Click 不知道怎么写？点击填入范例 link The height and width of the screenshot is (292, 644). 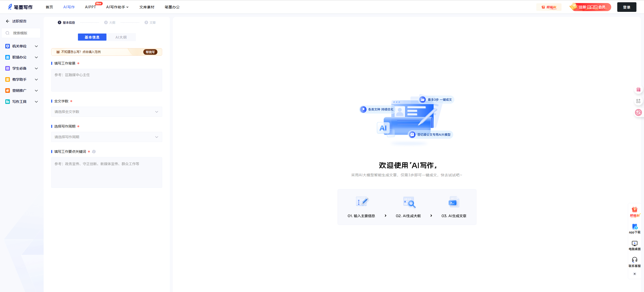coord(81,52)
